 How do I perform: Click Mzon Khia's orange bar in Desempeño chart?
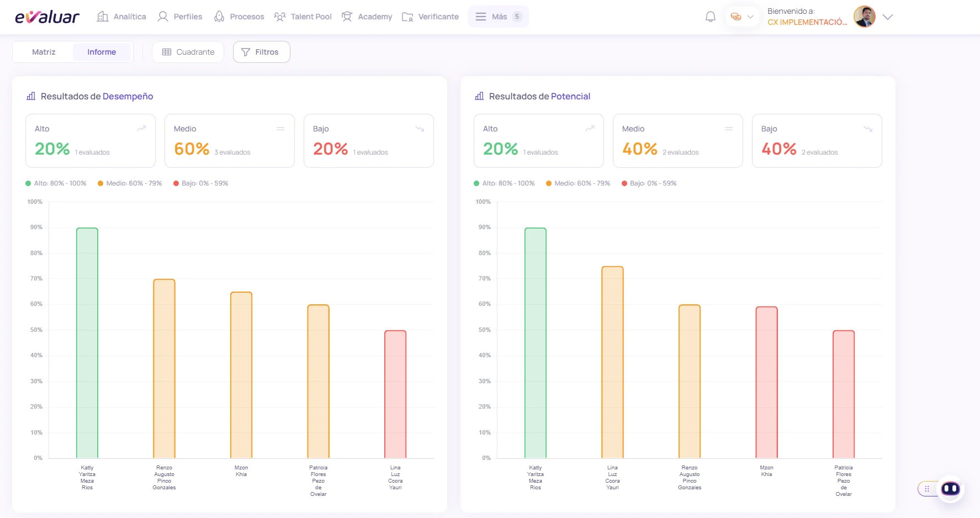click(x=241, y=375)
